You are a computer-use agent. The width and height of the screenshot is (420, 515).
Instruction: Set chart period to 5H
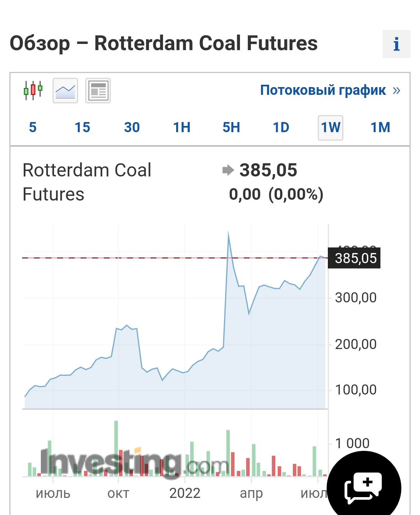click(231, 127)
